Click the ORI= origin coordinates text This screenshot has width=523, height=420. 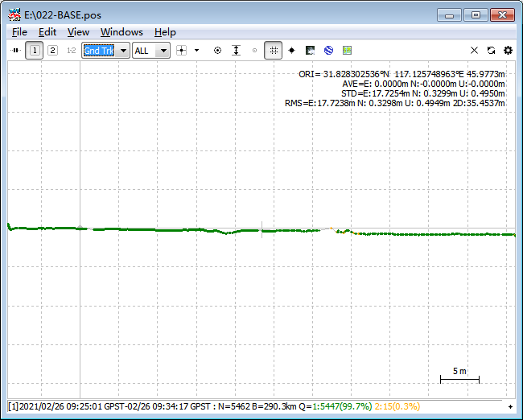(402, 74)
